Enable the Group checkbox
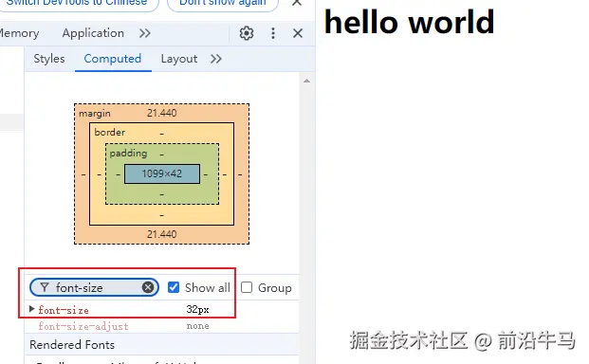 pyautogui.click(x=247, y=287)
